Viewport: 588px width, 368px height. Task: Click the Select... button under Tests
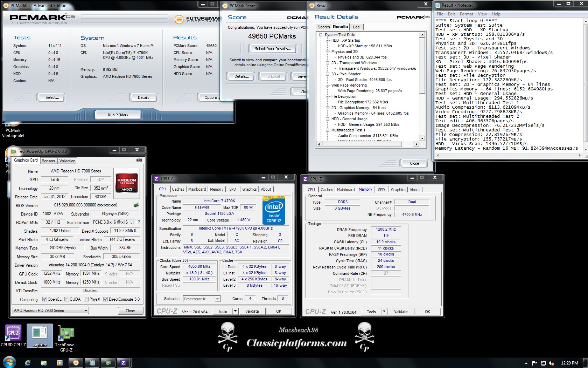(52, 97)
